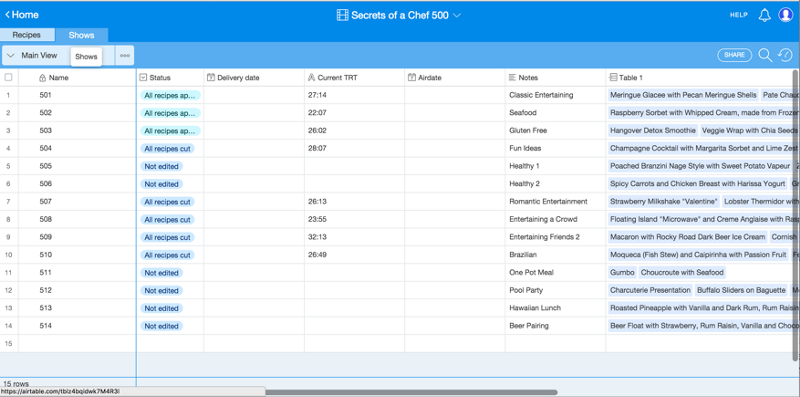Click the HELP link

(x=738, y=15)
